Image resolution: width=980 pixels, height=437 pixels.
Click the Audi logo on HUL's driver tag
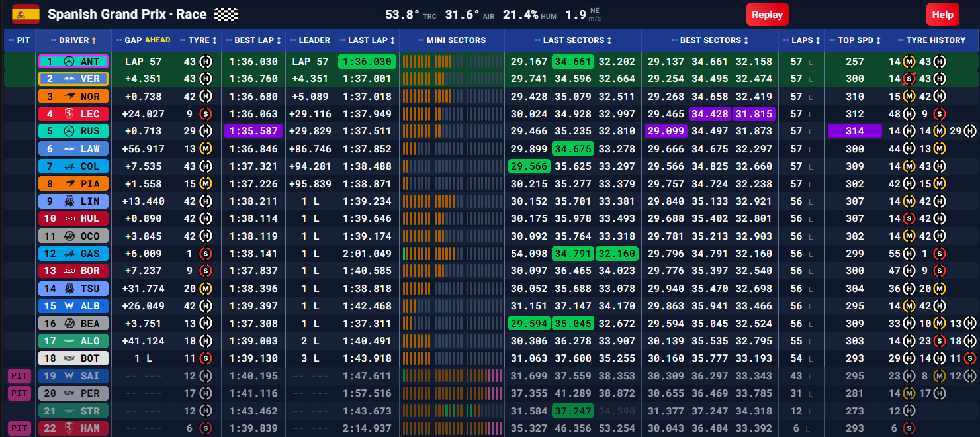(69, 218)
